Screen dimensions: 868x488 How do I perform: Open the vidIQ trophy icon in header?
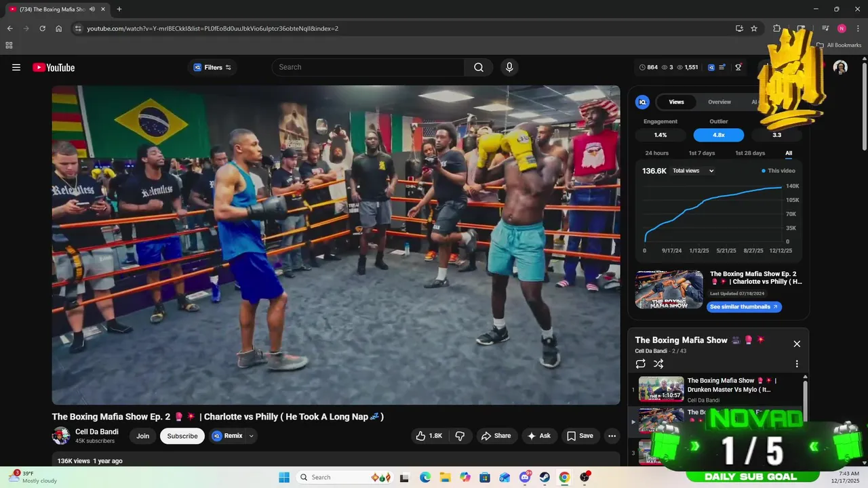[738, 67]
